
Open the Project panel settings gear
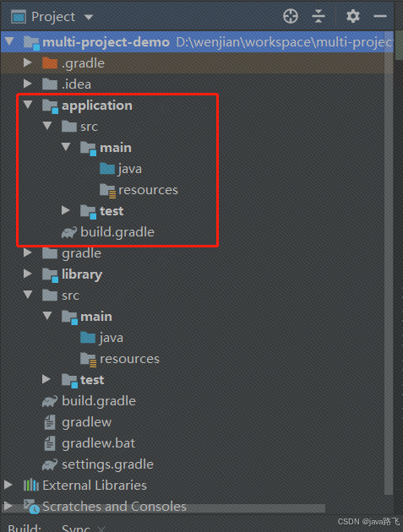pyautogui.click(x=353, y=16)
